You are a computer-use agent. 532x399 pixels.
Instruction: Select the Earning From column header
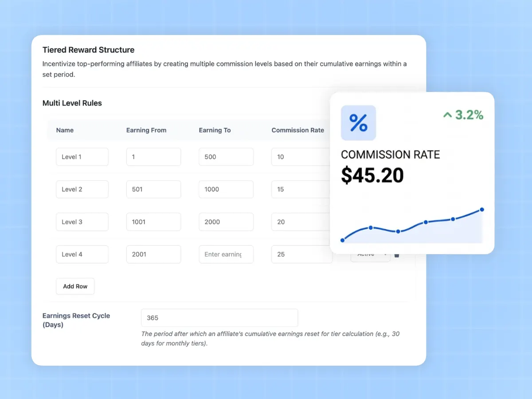[x=146, y=130]
